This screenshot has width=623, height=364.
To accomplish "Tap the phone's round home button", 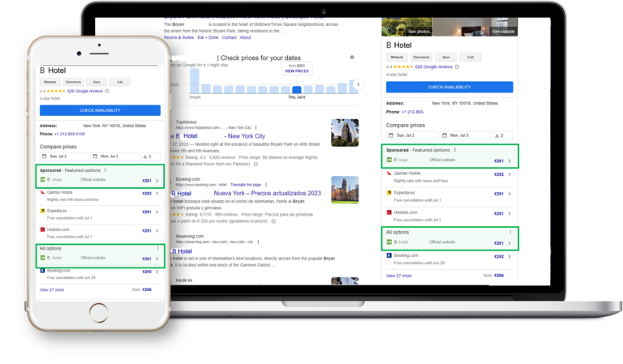I will click(98, 312).
